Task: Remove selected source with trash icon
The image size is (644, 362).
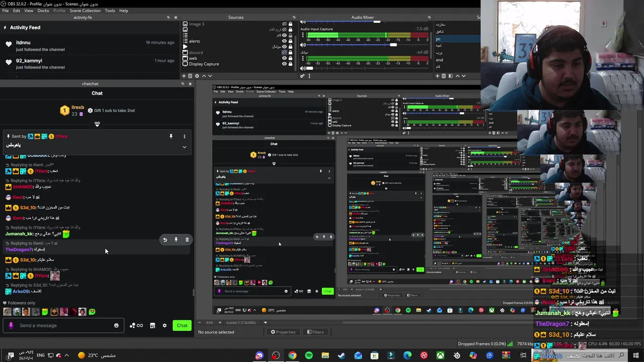Action: click(x=190, y=76)
